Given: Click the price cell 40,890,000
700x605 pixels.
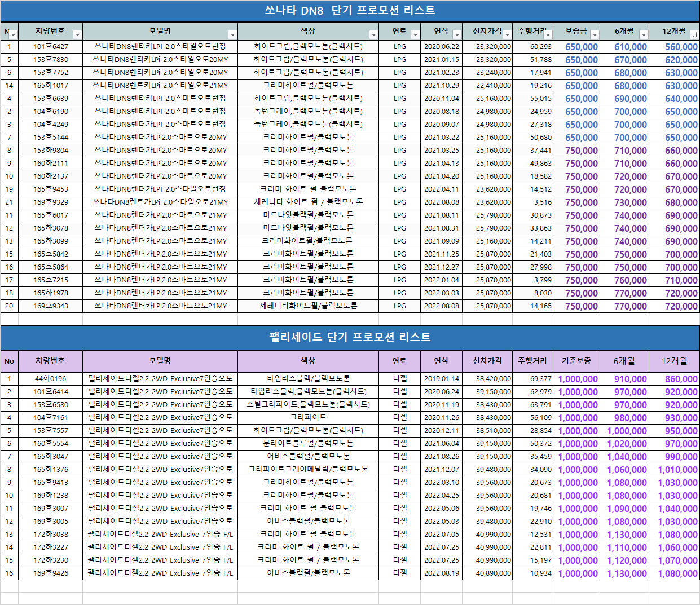Looking at the screenshot, I should coord(487,573).
